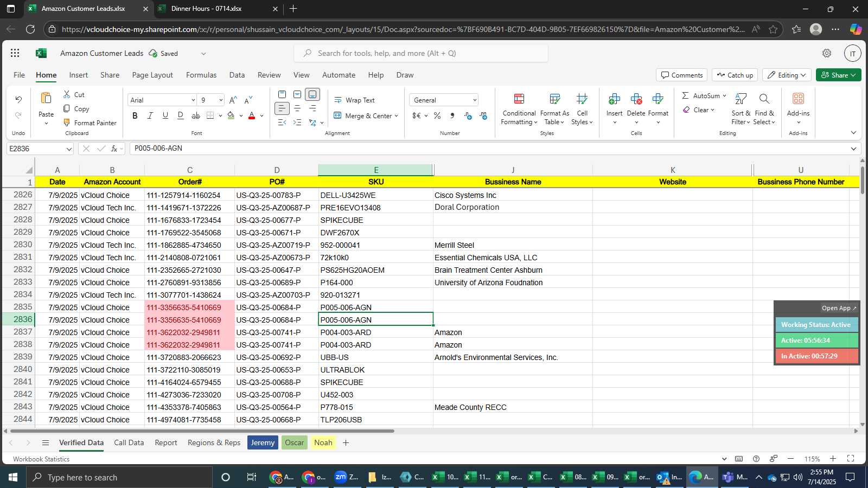The height and width of the screenshot is (488, 868).
Task: Open the AutoSum dropdown arrow
Action: point(724,95)
